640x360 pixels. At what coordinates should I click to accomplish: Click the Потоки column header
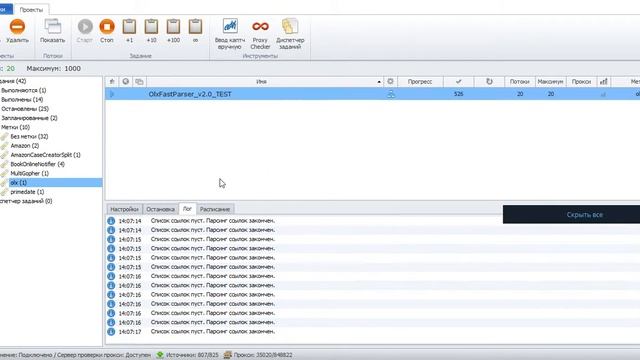tap(520, 82)
